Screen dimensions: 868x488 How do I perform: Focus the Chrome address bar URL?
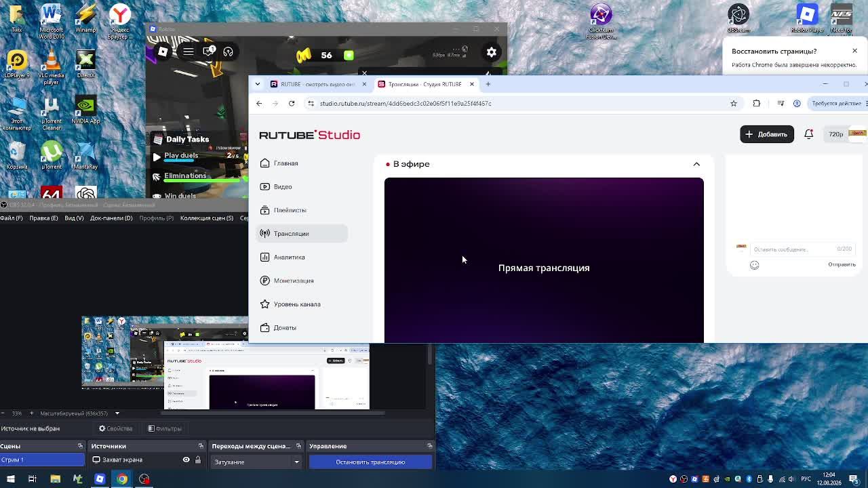tap(406, 103)
